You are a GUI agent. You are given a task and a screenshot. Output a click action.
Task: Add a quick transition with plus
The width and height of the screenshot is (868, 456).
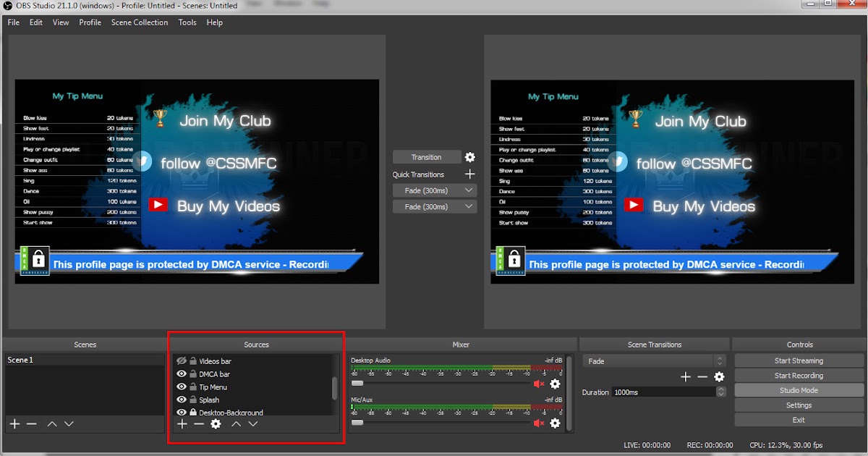(470, 174)
